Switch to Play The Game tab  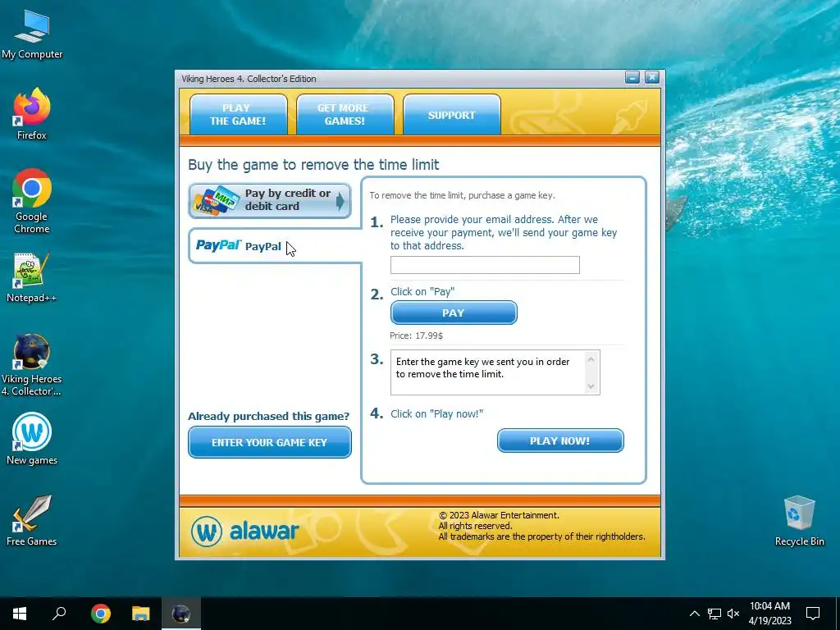point(238,114)
